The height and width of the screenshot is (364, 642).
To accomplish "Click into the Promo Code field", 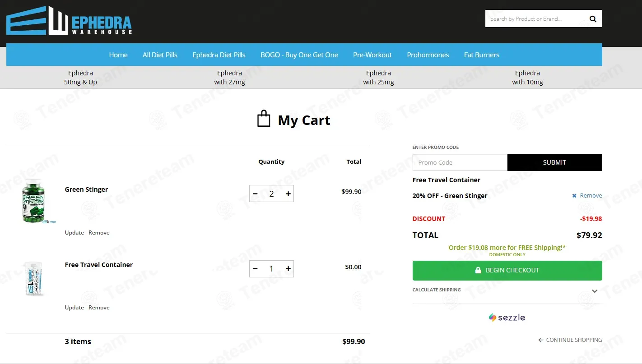I will tap(460, 163).
